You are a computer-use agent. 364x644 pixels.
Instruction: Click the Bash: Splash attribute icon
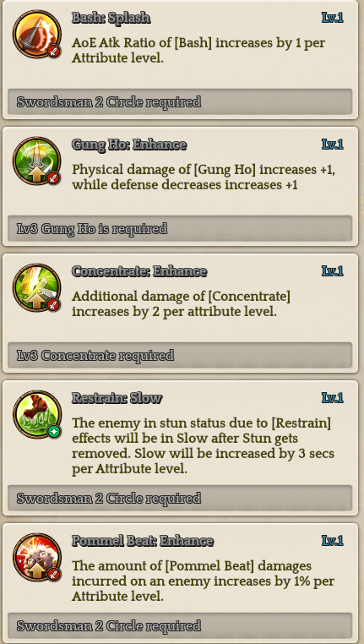37,34
